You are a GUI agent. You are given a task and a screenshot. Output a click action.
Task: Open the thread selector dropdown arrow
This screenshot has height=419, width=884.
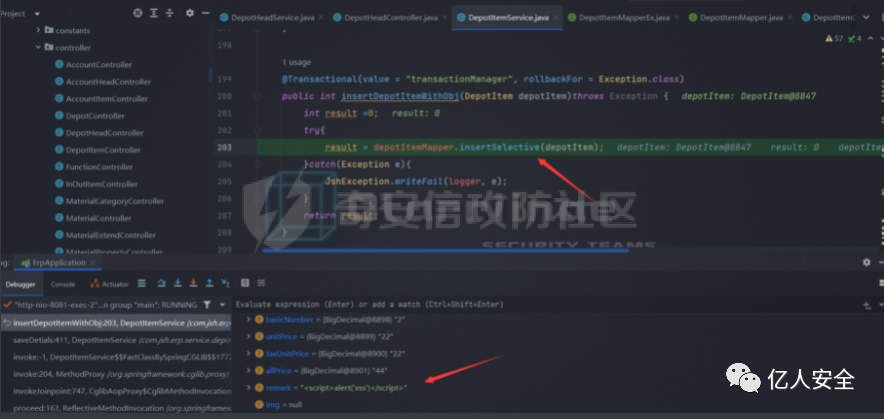click(x=222, y=305)
